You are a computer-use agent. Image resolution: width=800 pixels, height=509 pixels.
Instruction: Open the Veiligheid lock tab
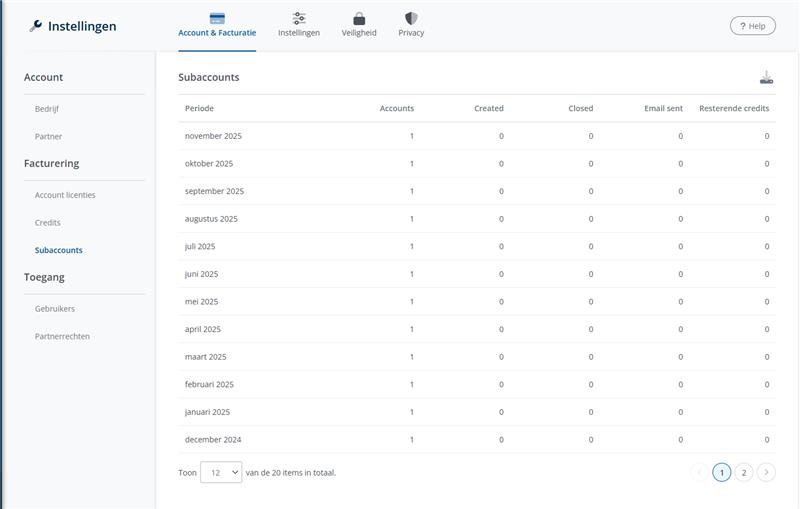point(359,25)
